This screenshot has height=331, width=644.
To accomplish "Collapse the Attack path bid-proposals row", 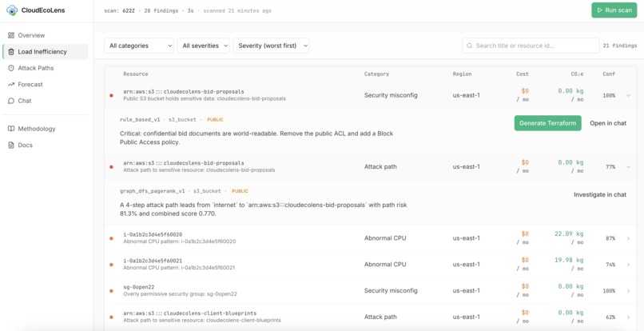I will click(628, 167).
